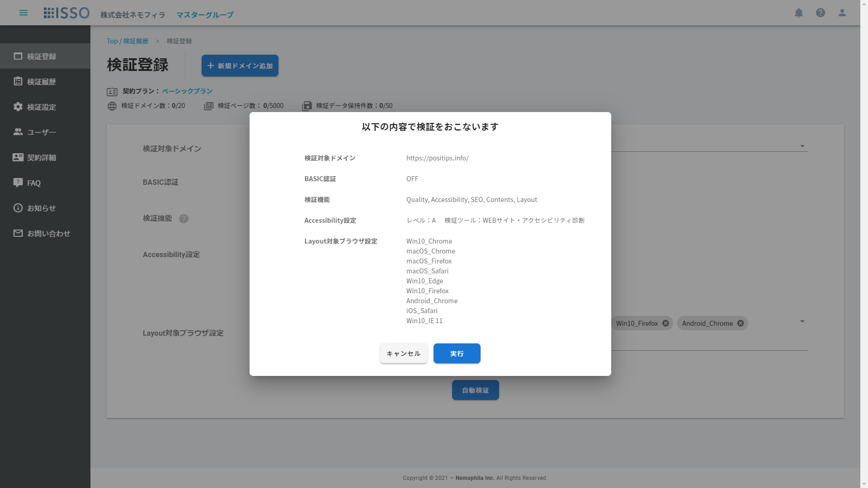Click the https://positips.info/ domain text
This screenshot has width=868, height=488.
click(x=437, y=158)
